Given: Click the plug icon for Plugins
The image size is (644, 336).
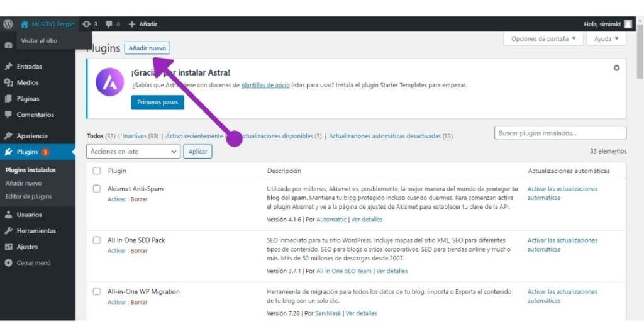Looking at the screenshot, I should coord(8,152).
